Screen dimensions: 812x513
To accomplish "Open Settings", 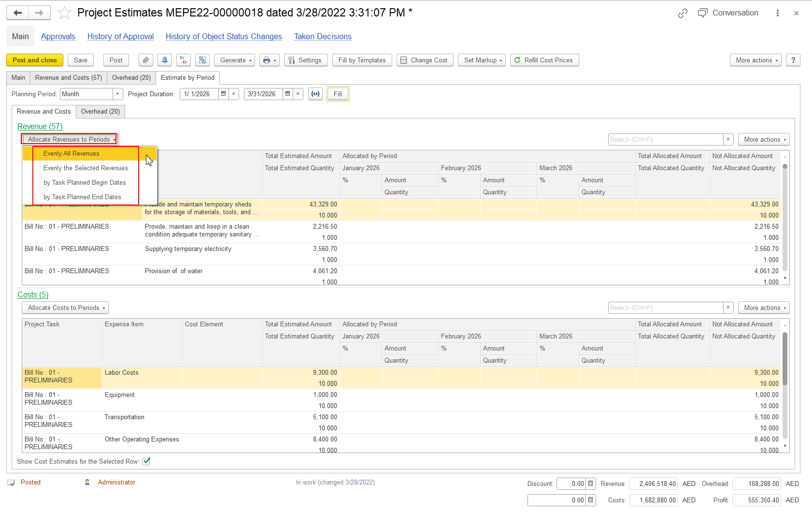I will (306, 60).
